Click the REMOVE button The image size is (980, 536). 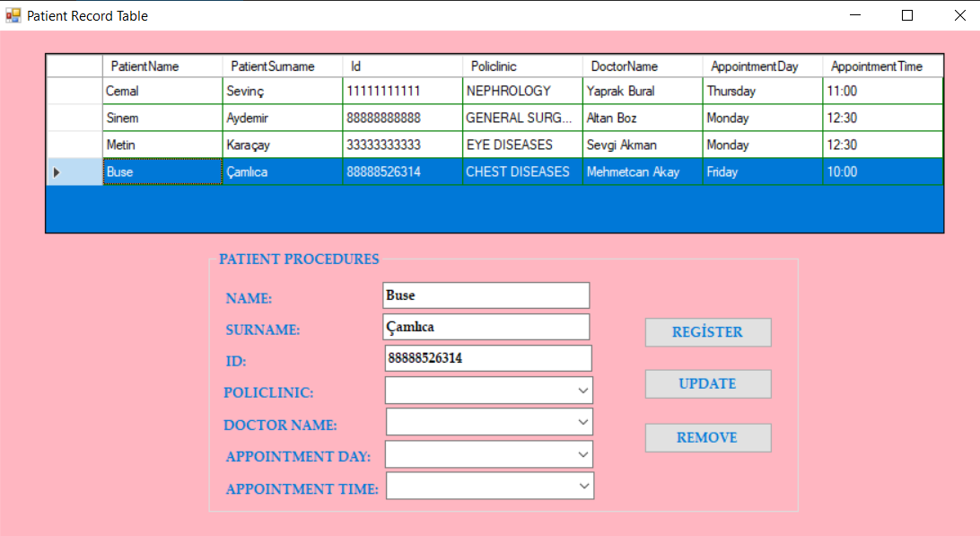[708, 437]
